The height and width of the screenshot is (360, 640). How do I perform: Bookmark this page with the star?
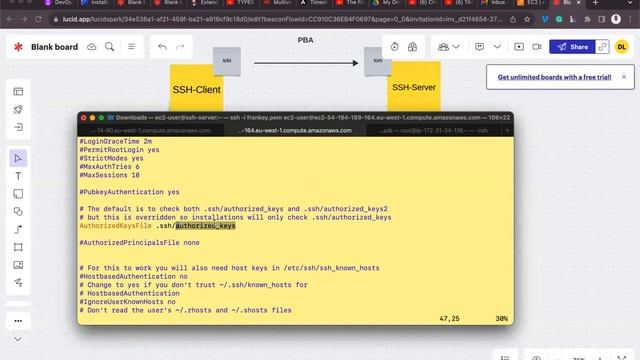coord(527,19)
